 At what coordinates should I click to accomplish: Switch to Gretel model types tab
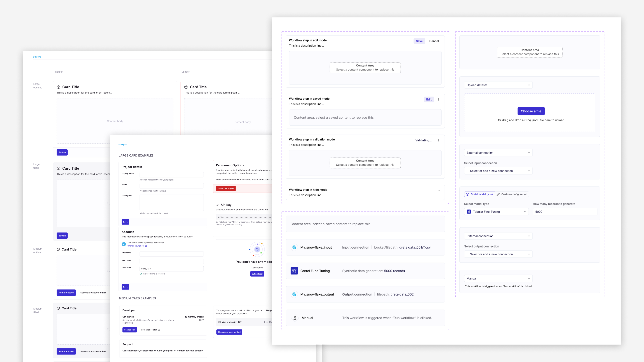click(x=480, y=194)
